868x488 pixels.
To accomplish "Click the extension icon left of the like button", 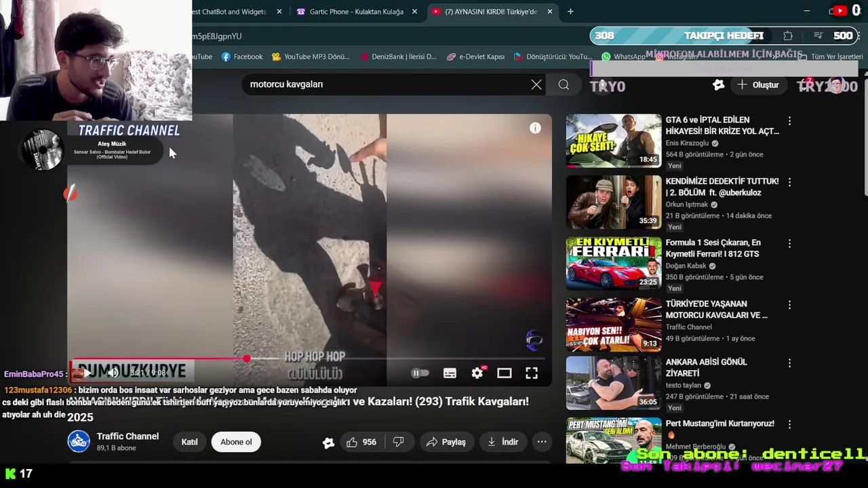I will point(328,443).
